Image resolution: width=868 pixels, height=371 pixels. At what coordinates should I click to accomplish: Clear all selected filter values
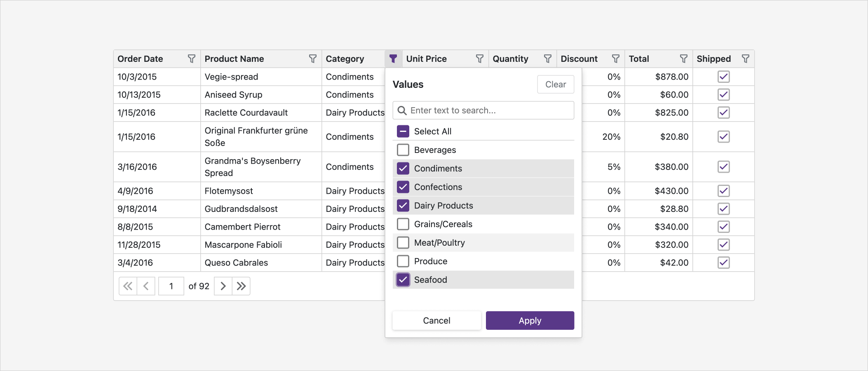click(x=556, y=84)
